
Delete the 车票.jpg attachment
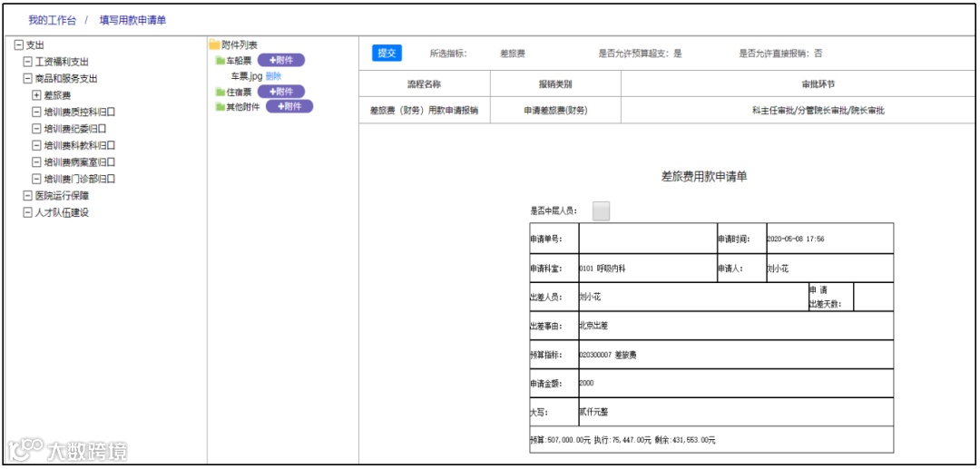274,76
